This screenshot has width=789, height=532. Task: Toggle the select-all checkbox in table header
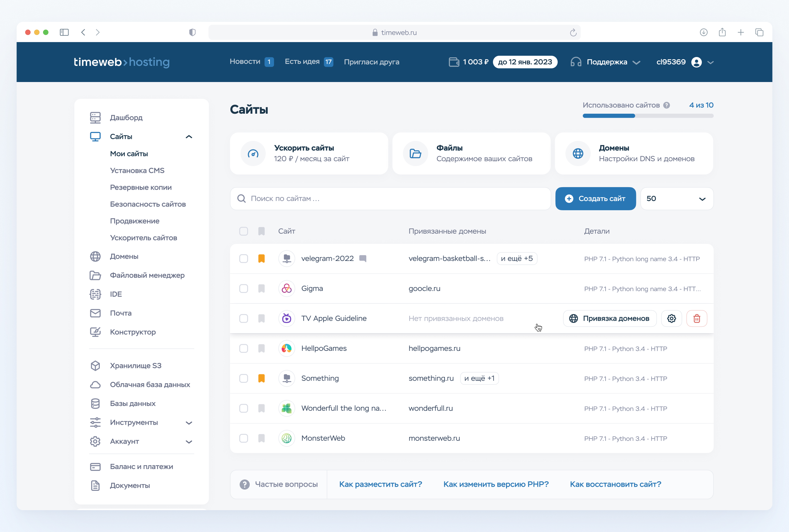pyautogui.click(x=243, y=231)
